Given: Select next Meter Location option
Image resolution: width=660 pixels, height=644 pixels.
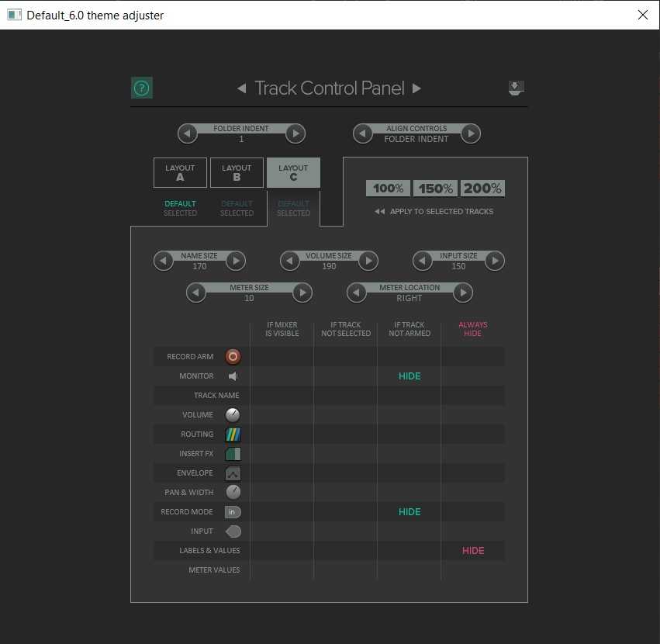Looking at the screenshot, I should pos(463,293).
